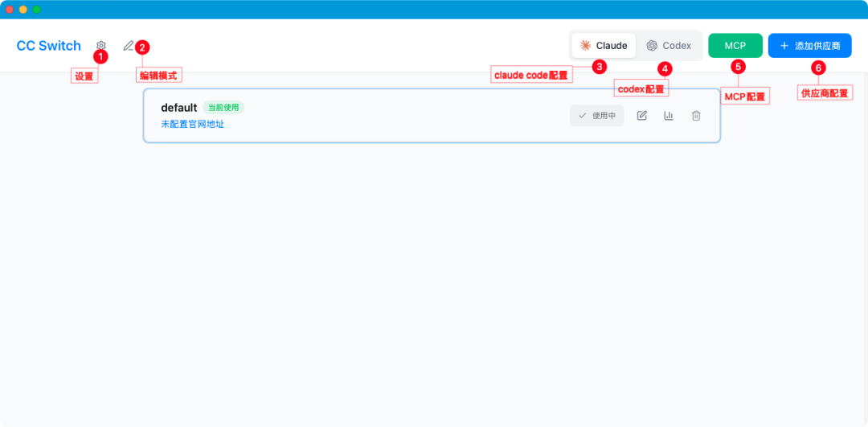868x427 pixels.
Task: Click the 未配置官网地址 link
Action: point(192,125)
